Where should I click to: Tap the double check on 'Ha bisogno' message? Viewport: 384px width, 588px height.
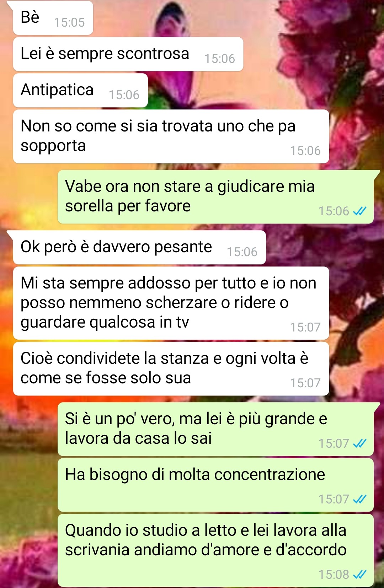point(359,499)
